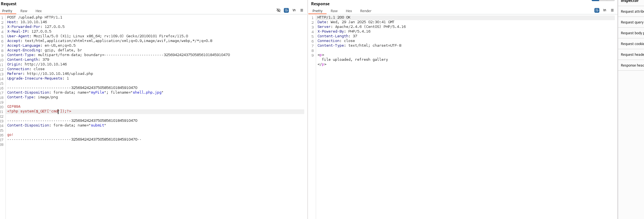Click the response Date header line
Viewport: 644px width, 219px height.
(x=356, y=22)
